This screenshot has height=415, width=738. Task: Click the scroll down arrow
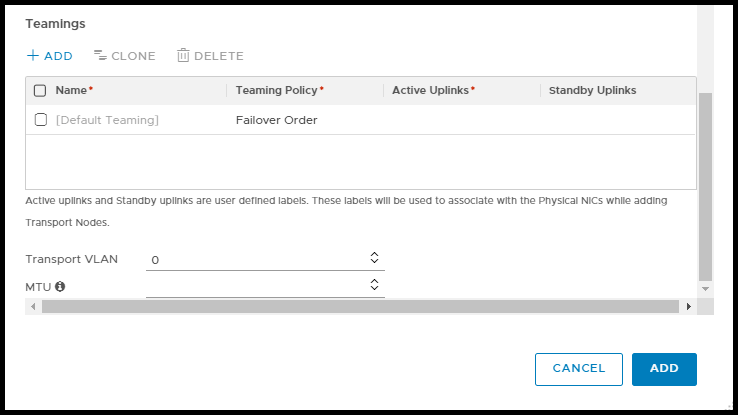[x=705, y=288]
